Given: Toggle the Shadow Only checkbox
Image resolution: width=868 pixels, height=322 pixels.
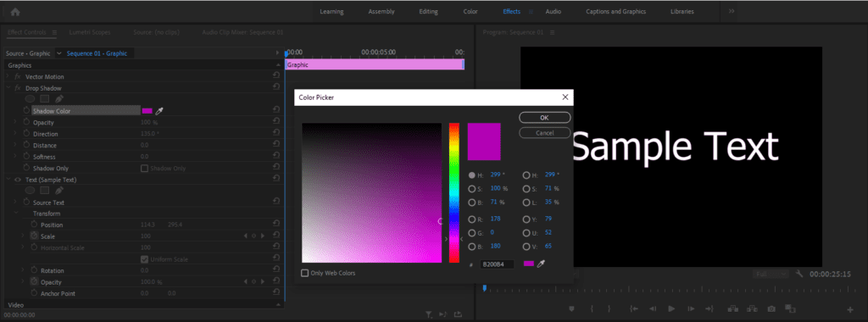Looking at the screenshot, I should tap(144, 168).
